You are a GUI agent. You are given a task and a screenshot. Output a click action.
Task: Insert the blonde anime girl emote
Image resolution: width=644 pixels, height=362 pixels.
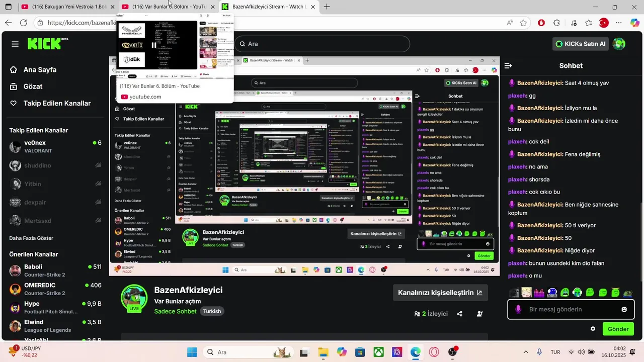[x=527, y=292]
